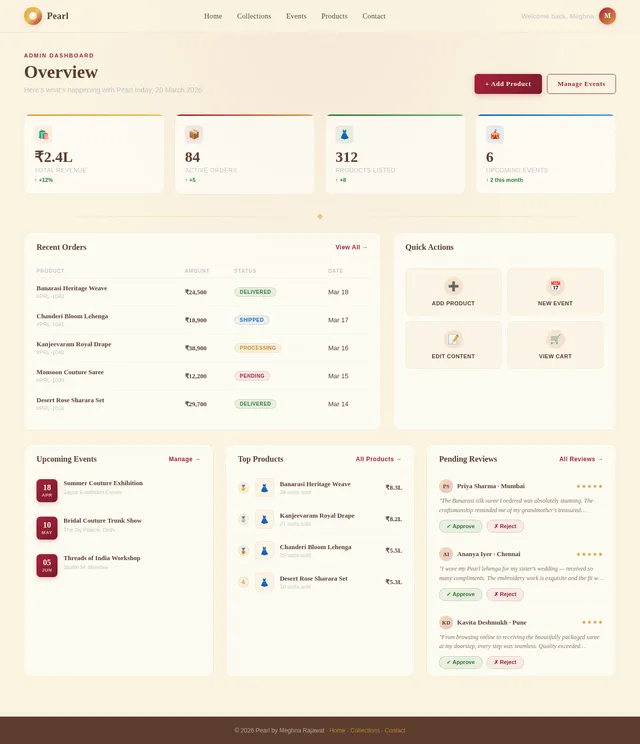Viewport: 640px width, 744px height.
Task: Open Collections in the top navigation
Action: click(x=254, y=16)
